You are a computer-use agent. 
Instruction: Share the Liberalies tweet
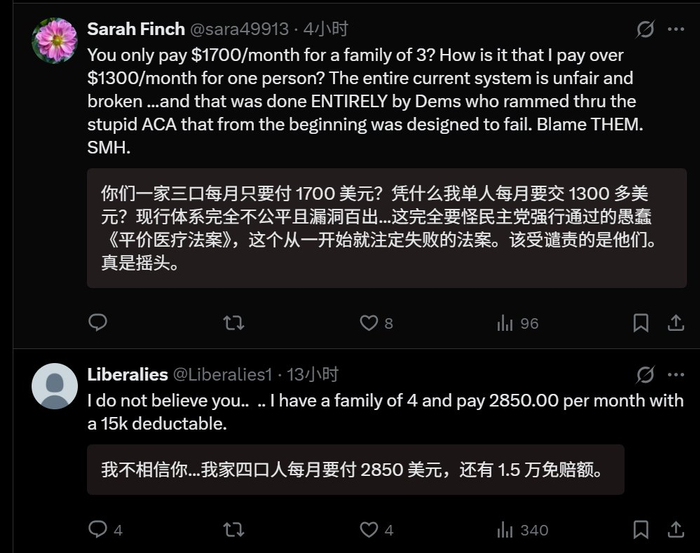(x=676, y=530)
